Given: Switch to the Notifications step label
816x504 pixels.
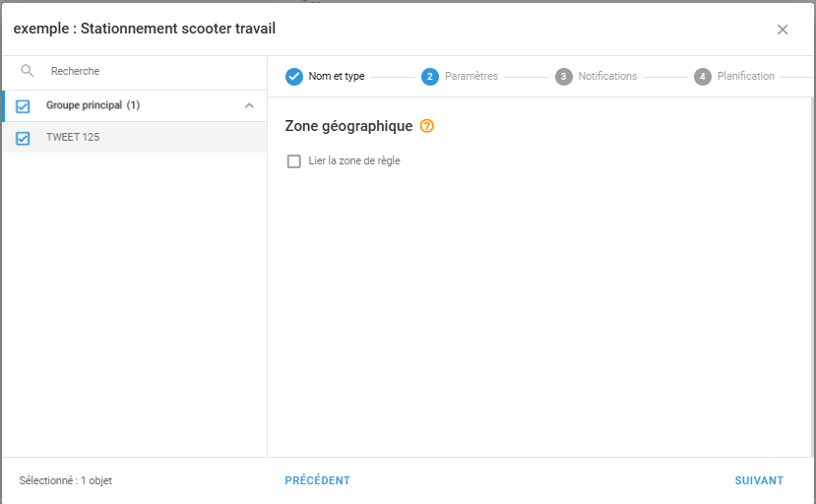Looking at the screenshot, I should pyautogui.click(x=607, y=77).
